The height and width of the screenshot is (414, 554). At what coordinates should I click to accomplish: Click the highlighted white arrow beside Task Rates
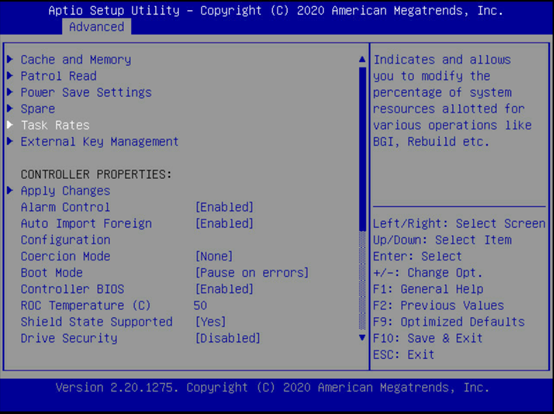[10, 125]
